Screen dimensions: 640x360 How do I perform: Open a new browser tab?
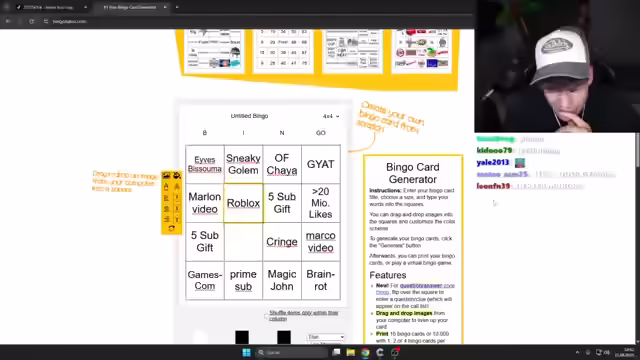click(x=177, y=7)
